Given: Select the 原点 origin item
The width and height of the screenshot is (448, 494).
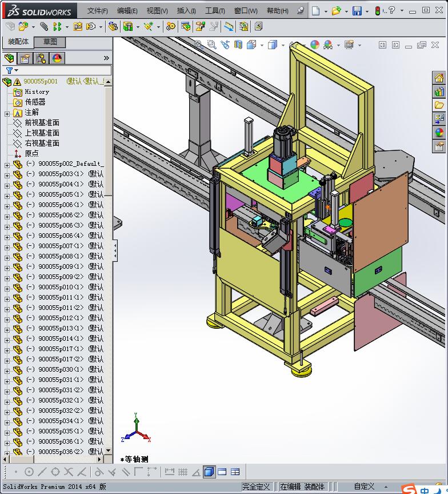Looking at the screenshot, I should pos(31,153).
